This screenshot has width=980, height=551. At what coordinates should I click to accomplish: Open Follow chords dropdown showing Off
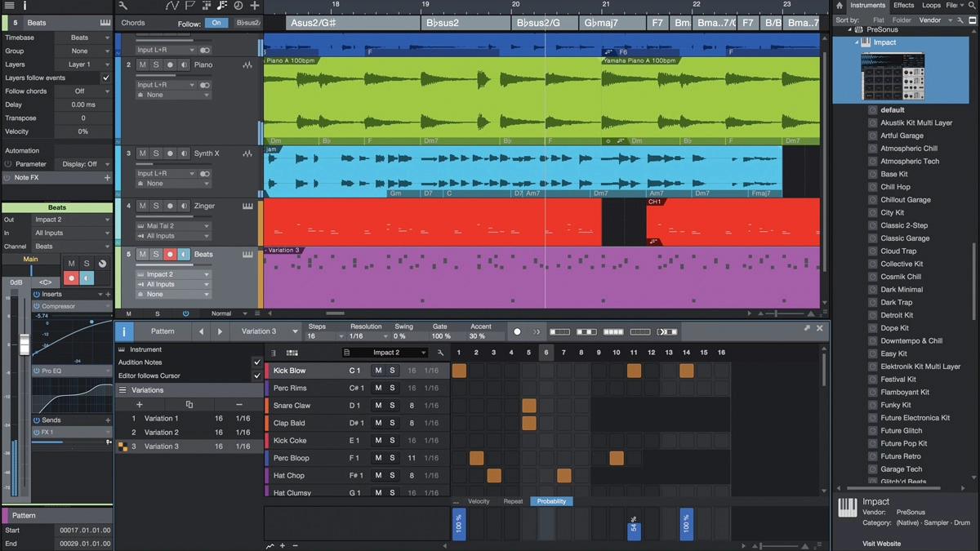83,91
